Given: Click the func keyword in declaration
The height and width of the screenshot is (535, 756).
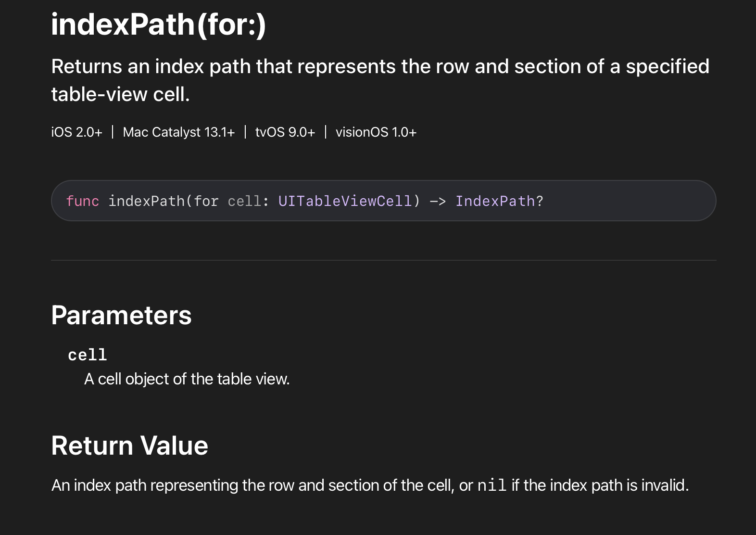Looking at the screenshot, I should (x=82, y=201).
